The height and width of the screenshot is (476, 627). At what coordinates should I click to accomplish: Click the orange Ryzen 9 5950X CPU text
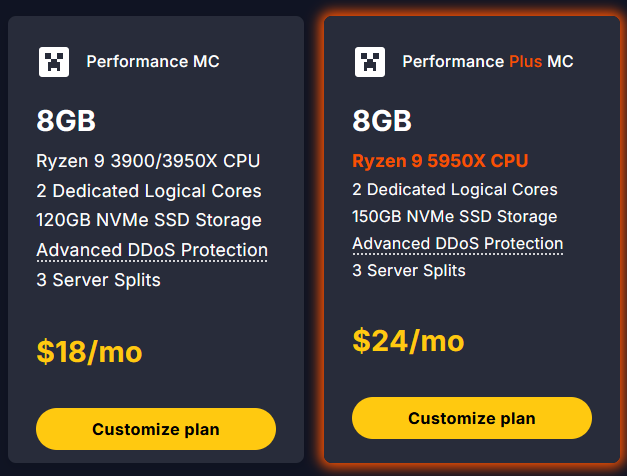(x=440, y=161)
